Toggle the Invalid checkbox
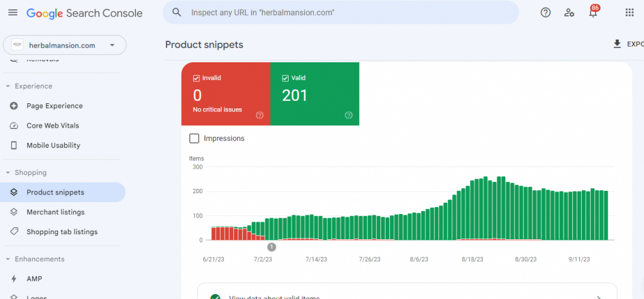This screenshot has width=644, height=299. (196, 77)
